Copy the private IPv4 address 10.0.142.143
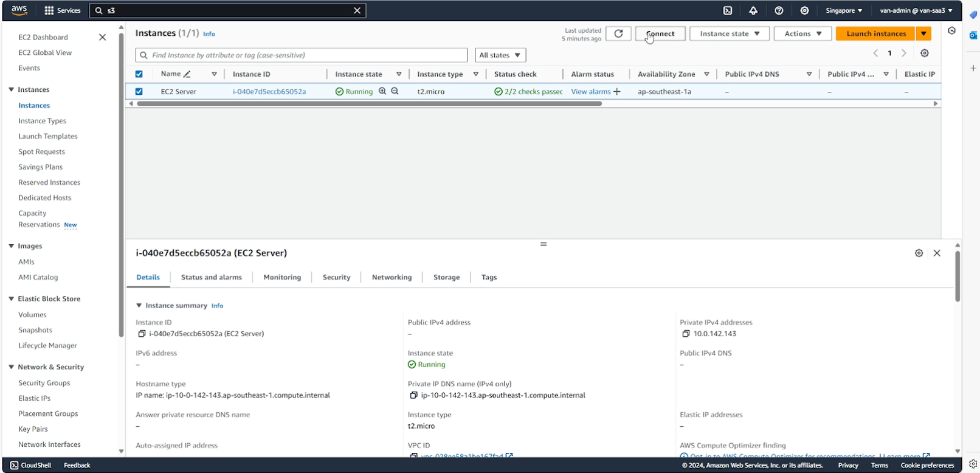The image size is (980, 473). [x=686, y=334]
